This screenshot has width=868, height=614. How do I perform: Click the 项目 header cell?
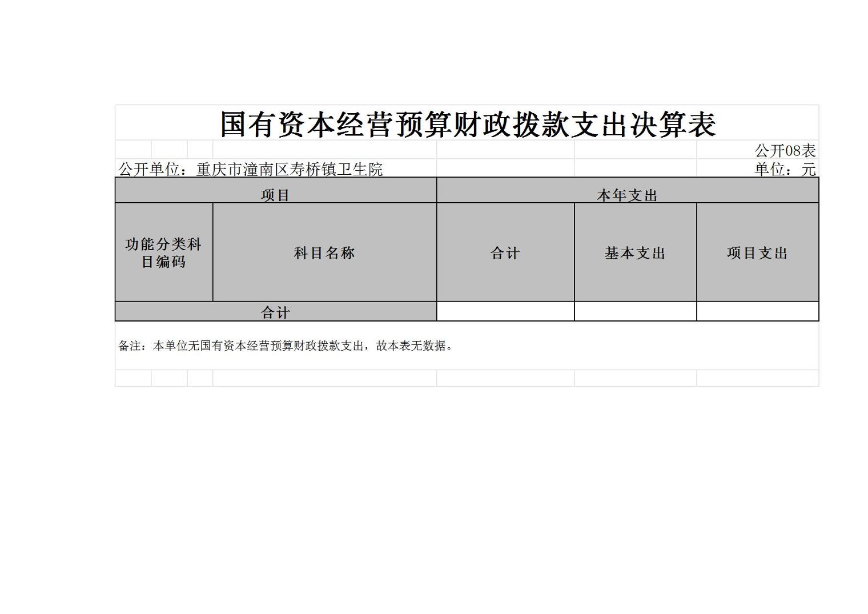tap(276, 190)
